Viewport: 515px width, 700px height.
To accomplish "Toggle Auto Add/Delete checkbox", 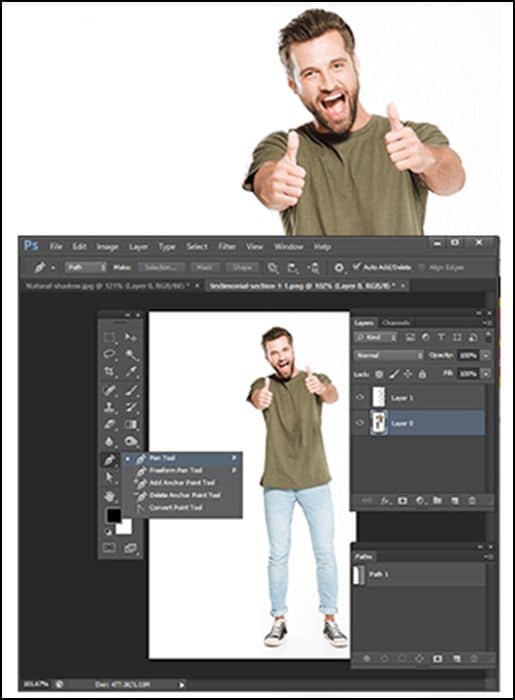I will point(356,267).
